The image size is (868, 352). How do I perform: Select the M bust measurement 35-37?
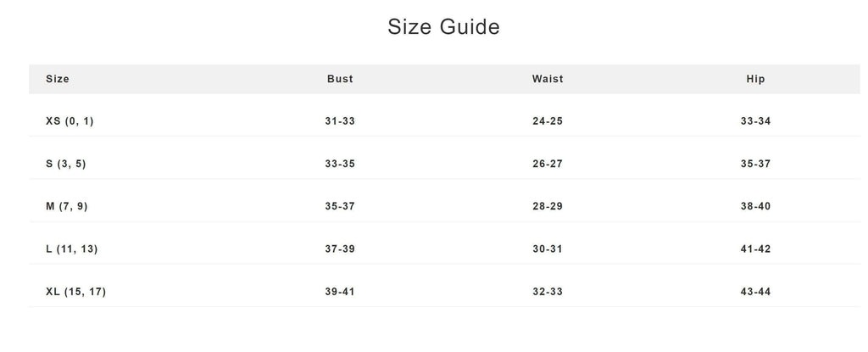coord(340,206)
